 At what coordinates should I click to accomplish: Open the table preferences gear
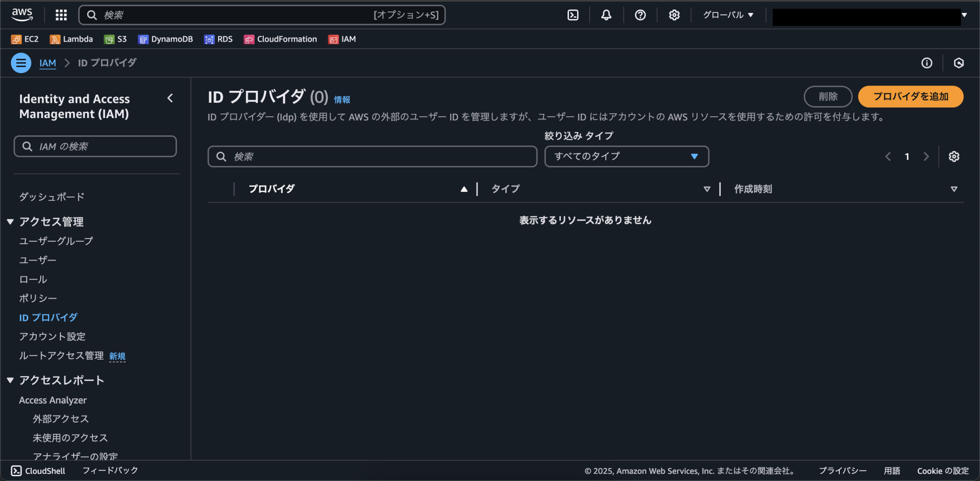[954, 156]
